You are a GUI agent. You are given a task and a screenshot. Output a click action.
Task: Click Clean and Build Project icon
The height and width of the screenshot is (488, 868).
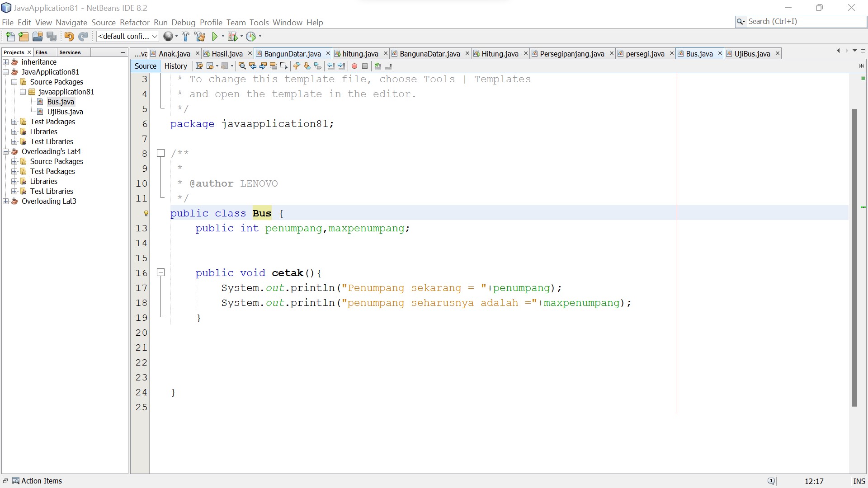point(199,37)
